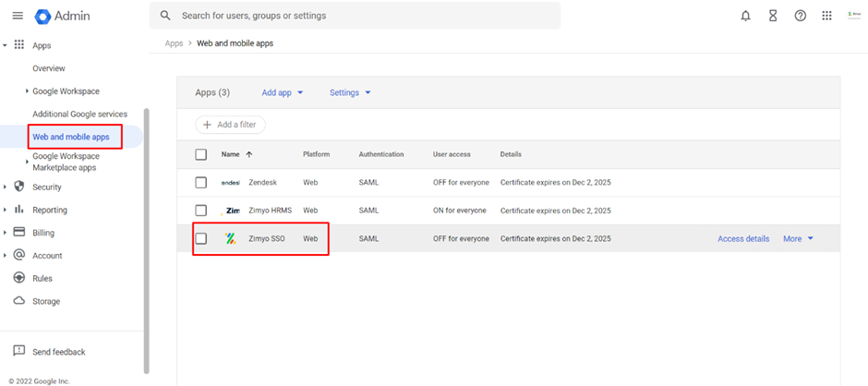Click the Details column header

click(x=511, y=154)
